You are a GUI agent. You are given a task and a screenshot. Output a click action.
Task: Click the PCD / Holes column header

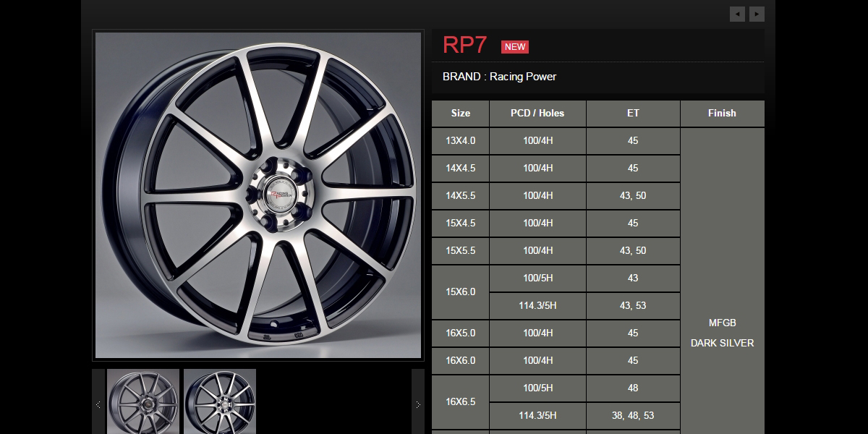[x=537, y=114]
